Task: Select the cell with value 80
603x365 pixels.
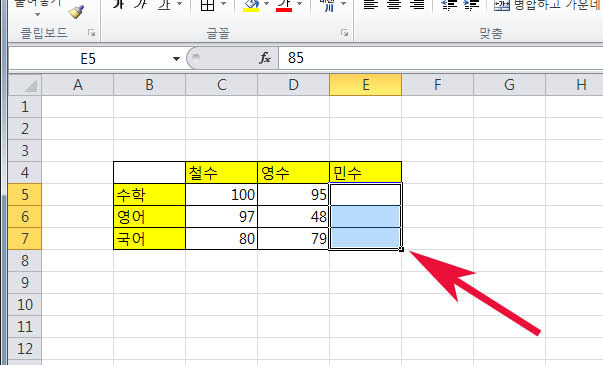Action: (222, 238)
